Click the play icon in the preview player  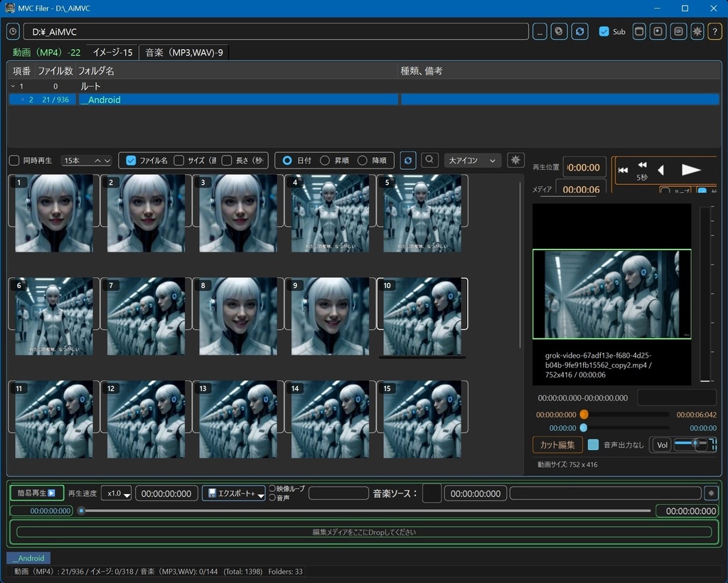pyautogui.click(x=690, y=169)
